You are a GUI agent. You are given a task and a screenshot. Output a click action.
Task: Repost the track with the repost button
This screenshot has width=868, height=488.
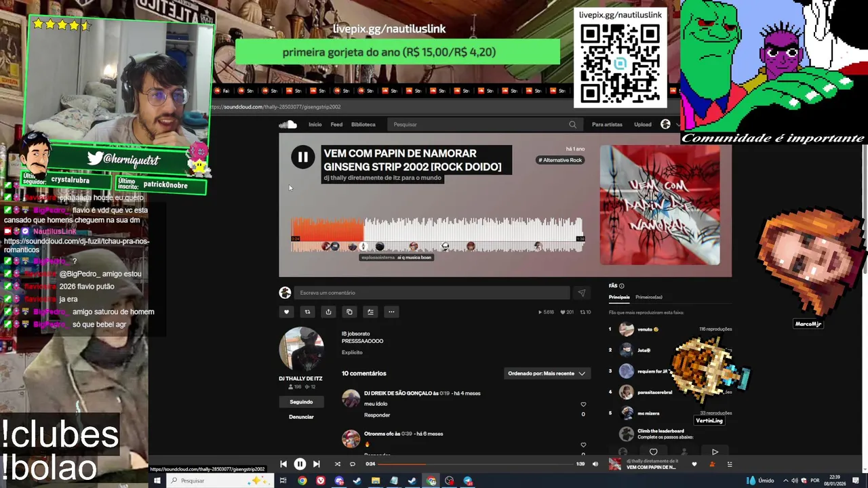307,312
